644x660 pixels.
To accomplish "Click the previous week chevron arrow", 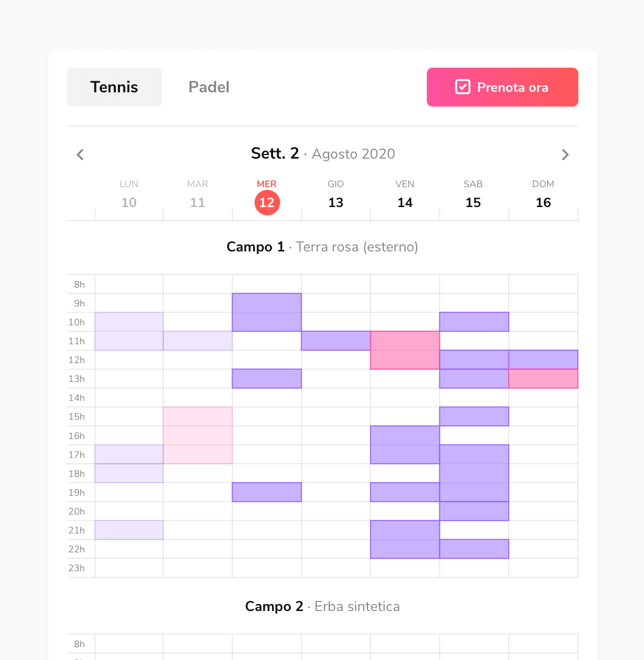I will [x=80, y=155].
